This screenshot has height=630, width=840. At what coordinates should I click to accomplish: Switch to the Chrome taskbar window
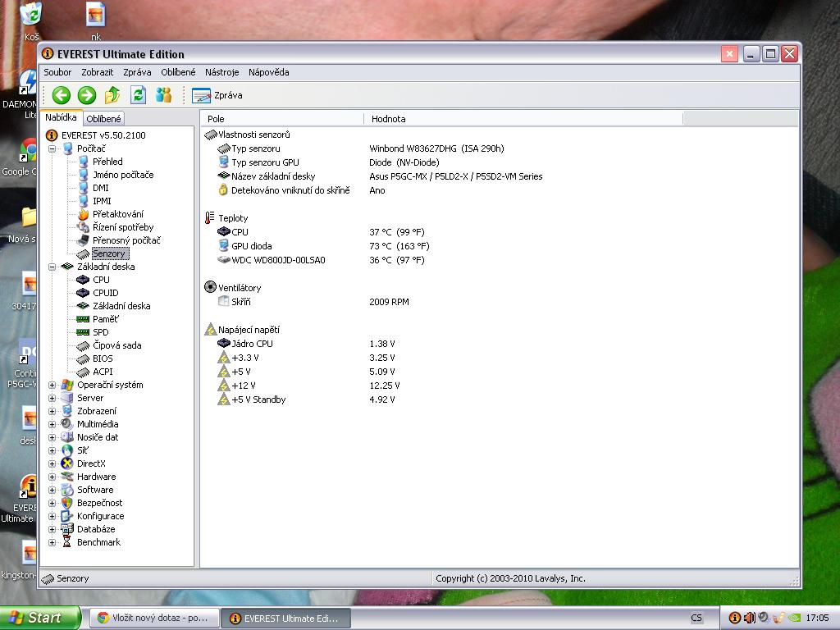click(x=153, y=618)
